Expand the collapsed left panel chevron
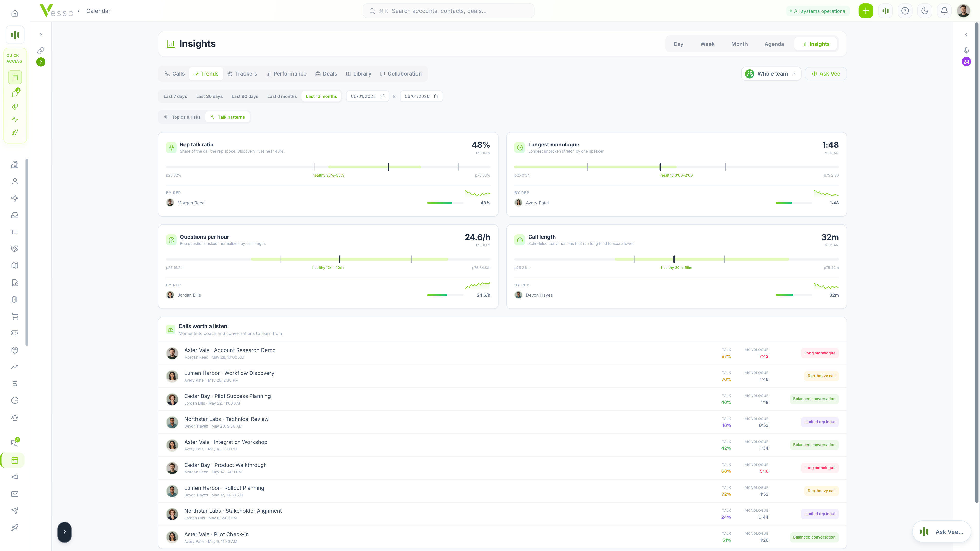The image size is (980, 551). 41,35
